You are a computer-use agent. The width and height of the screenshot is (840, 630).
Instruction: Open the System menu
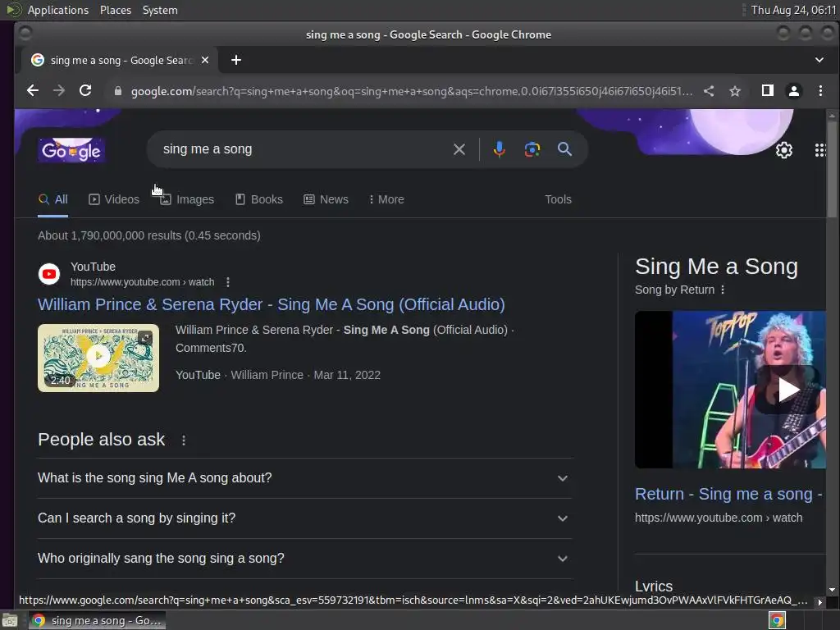(160, 10)
